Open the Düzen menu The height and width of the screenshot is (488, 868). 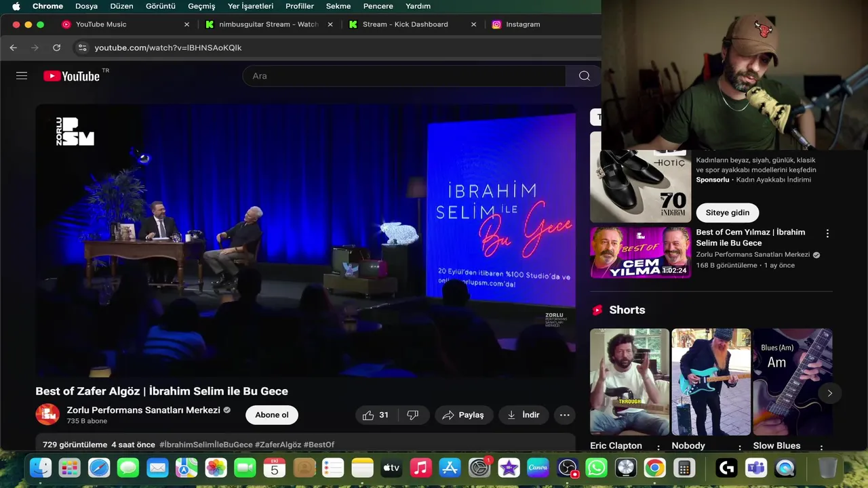tap(122, 6)
